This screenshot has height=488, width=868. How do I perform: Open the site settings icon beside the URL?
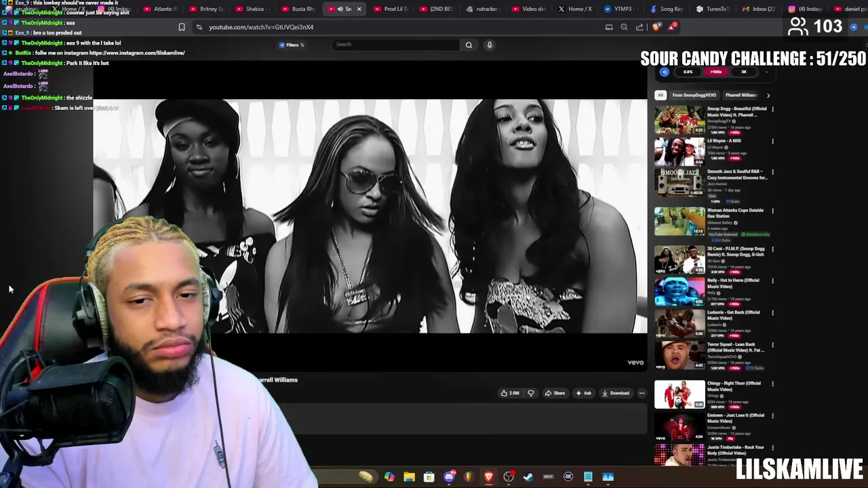199,27
